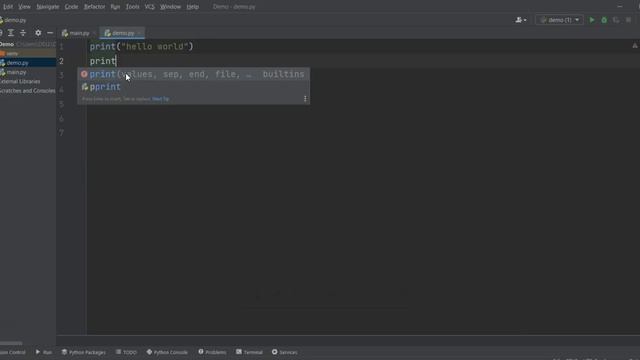Select main.py in the project tree
This screenshot has width=640, height=360.
click(x=16, y=72)
